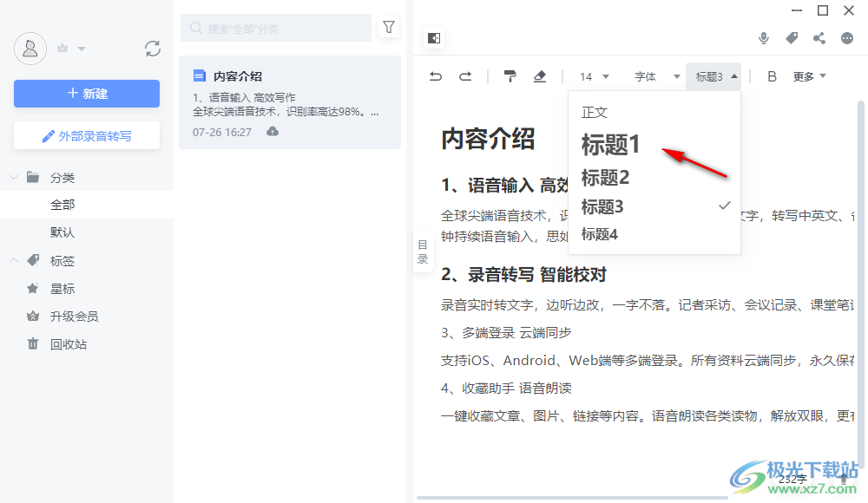Click the 星标 star icon
Viewport: 868px width, 503px height.
point(33,288)
